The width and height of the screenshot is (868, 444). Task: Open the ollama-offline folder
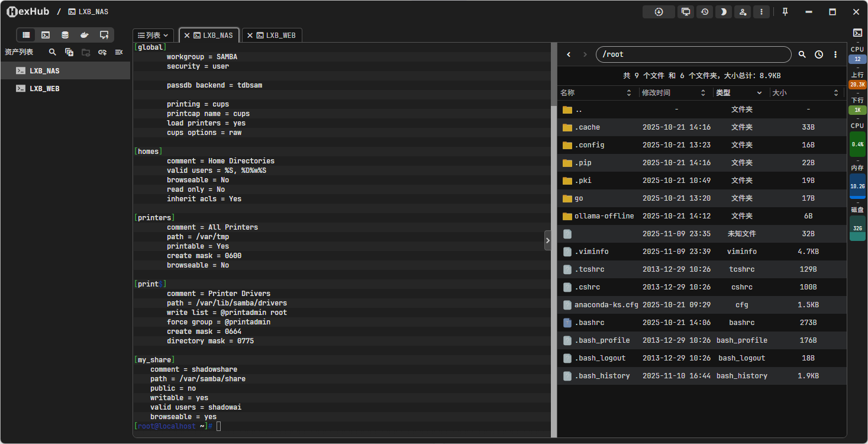click(x=604, y=216)
